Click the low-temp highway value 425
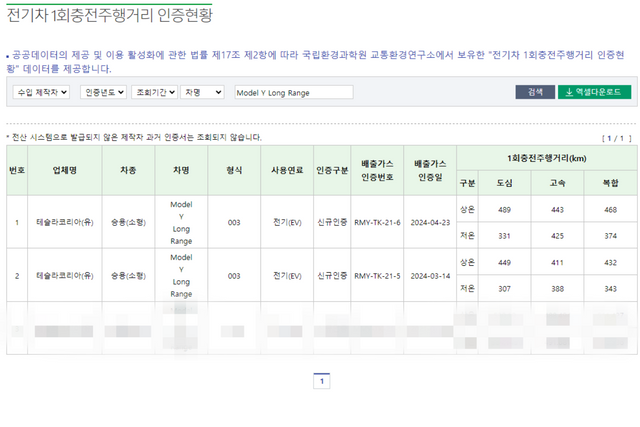The width and height of the screenshot is (640, 427). click(x=558, y=236)
